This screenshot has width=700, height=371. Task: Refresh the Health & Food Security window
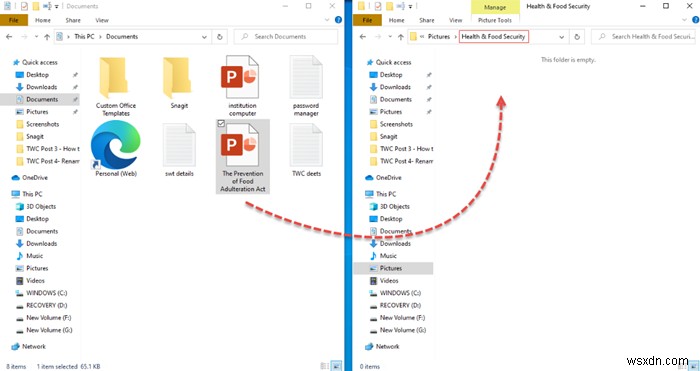577,37
